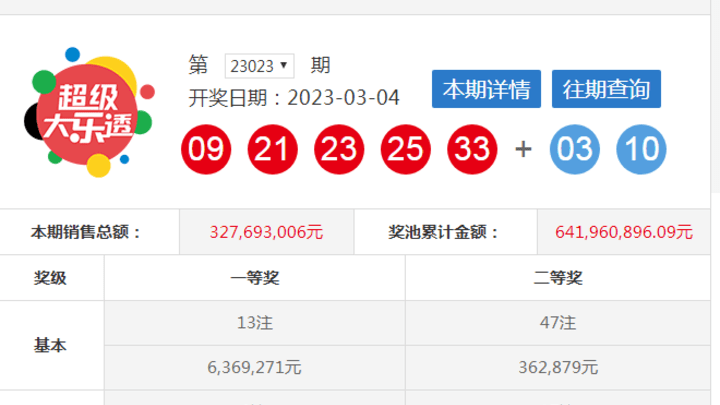Click the 二等奖 column header

click(558, 278)
